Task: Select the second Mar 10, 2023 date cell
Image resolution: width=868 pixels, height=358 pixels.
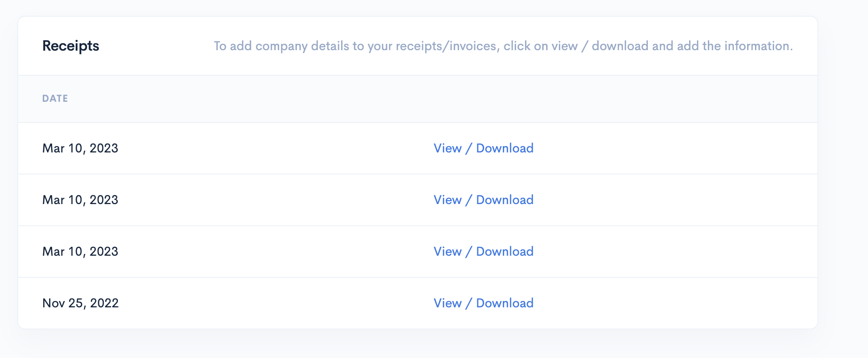Action: point(80,200)
